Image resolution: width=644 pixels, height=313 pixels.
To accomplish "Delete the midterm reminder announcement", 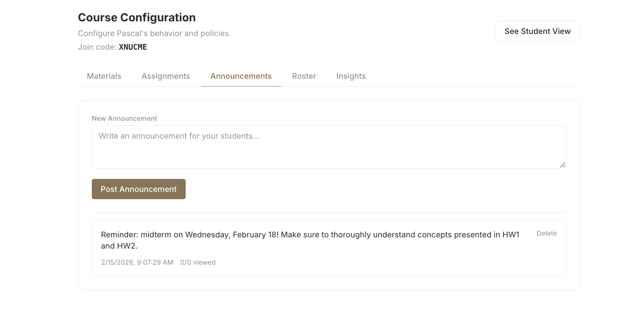I will coord(547,233).
